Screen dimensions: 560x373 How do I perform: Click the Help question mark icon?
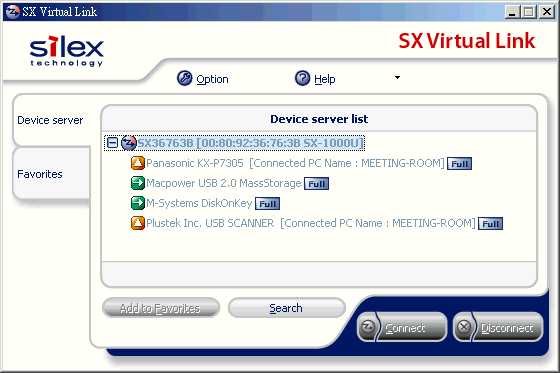click(x=302, y=78)
